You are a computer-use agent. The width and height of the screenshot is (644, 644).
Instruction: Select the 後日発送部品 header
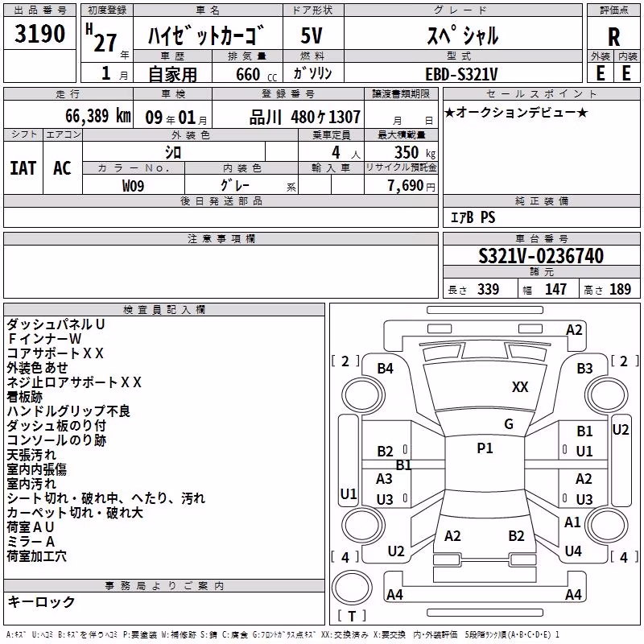(221, 200)
